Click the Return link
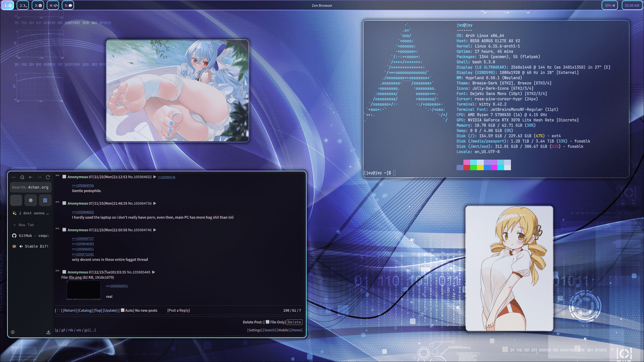Screen dimensions: 644x362 point(70,310)
